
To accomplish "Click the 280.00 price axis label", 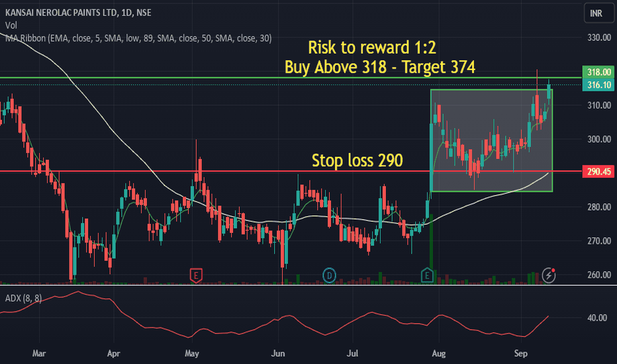I will tap(599, 207).
